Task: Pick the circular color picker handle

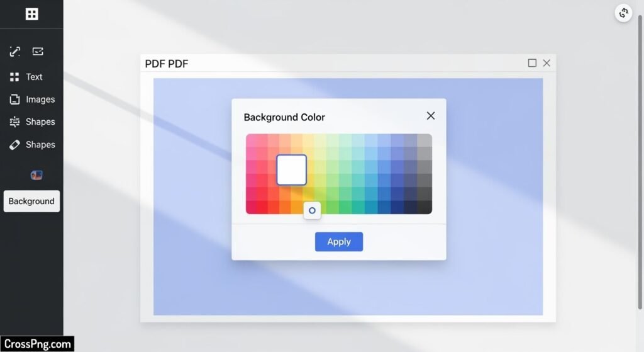Action: [312, 210]
